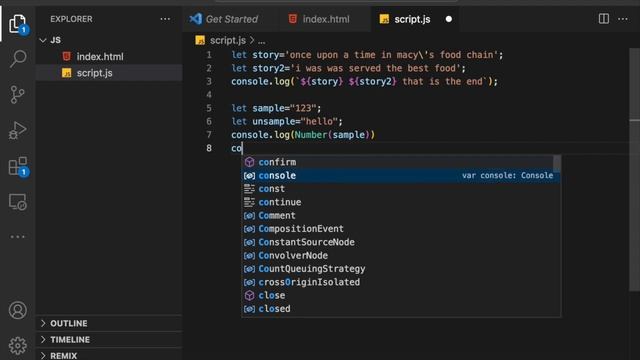This screenshot has width=640, height=360.
Task: Click line number 8 in gutter
Action: click(209, 148)
